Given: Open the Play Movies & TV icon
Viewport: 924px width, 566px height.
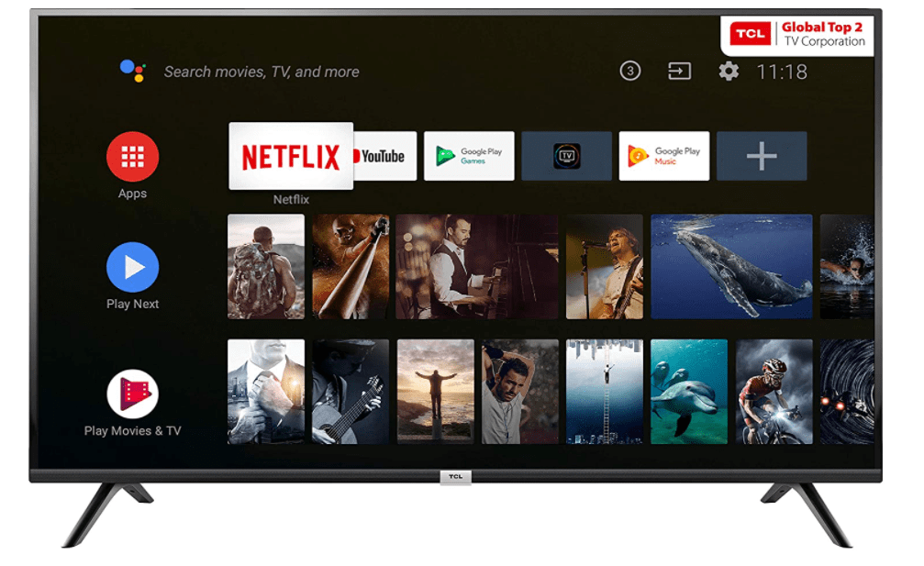Looking at the screenshot, I should [x=133, y=394].
